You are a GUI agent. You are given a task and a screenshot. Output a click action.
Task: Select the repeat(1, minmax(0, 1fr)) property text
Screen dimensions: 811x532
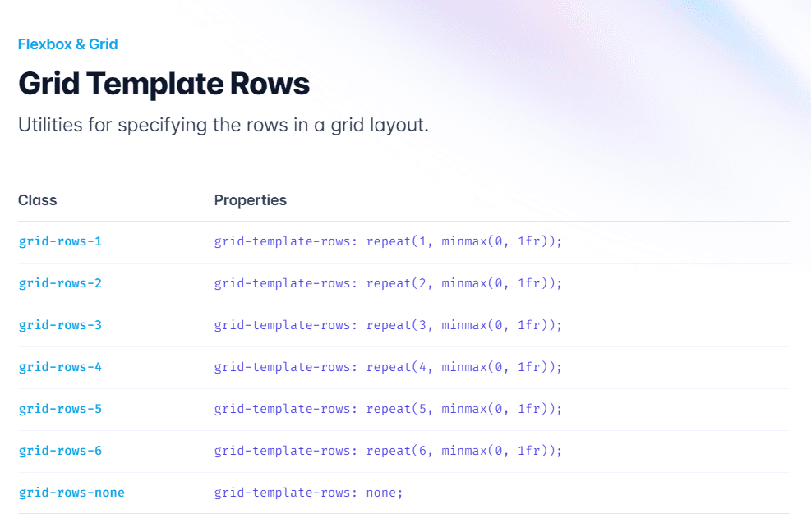tap(388, 241)
